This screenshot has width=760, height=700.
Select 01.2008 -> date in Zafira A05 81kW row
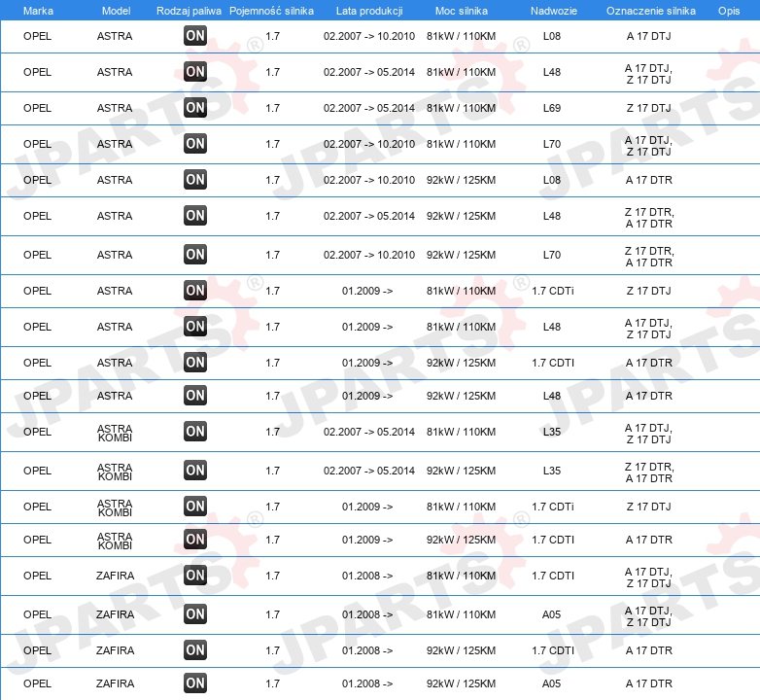(x=367, y=614)
